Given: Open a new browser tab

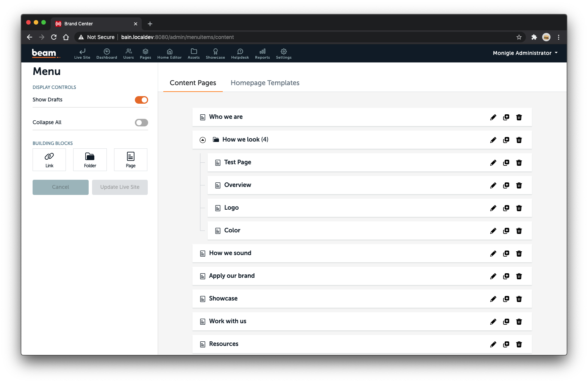Looking at the screenshot, I should click(150, 24).
